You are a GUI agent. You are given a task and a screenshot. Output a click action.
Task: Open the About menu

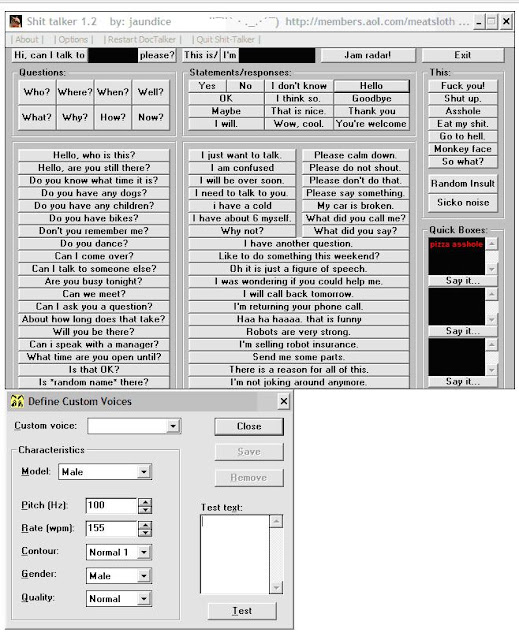point(27,40)
